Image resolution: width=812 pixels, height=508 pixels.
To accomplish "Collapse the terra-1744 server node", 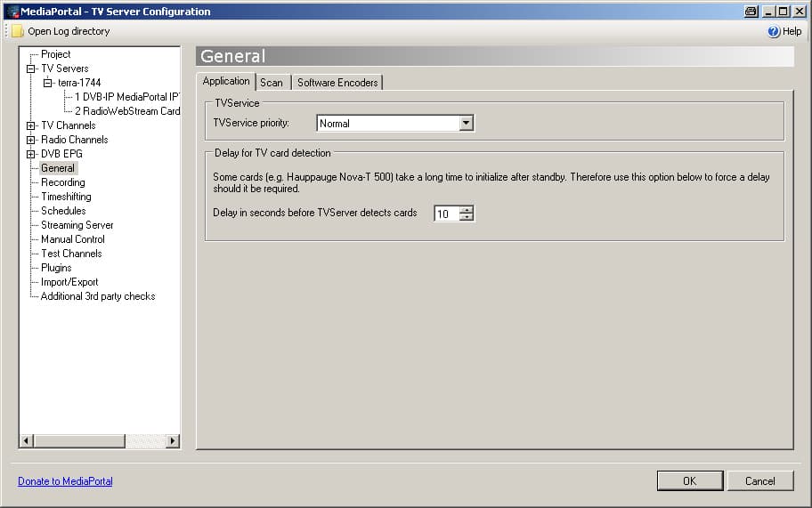I will pos(48,83).
